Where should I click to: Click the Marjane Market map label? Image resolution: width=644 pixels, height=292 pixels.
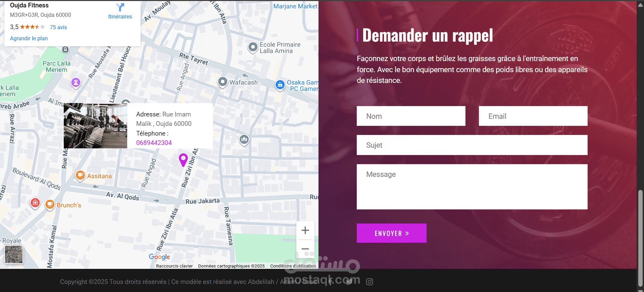[295, 6]
